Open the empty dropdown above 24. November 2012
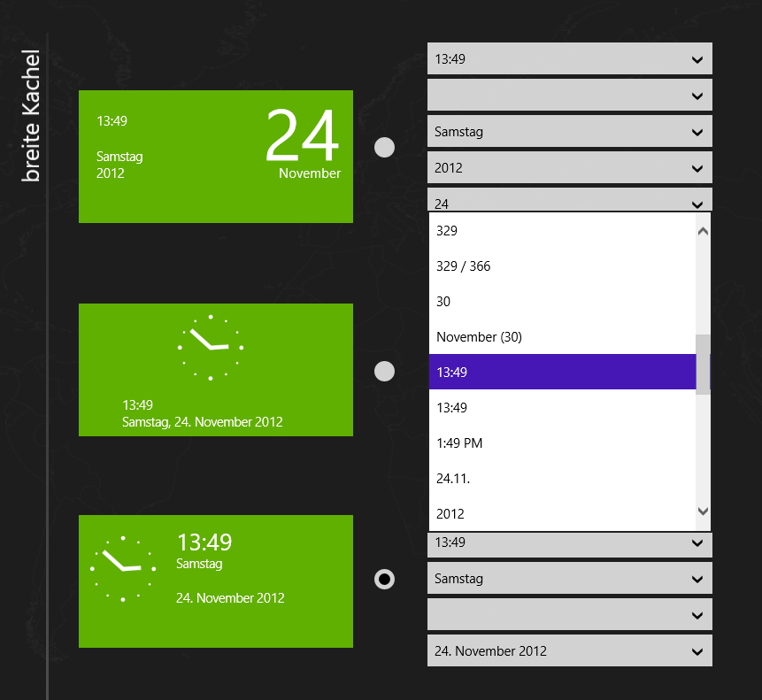 coord(570,614)
